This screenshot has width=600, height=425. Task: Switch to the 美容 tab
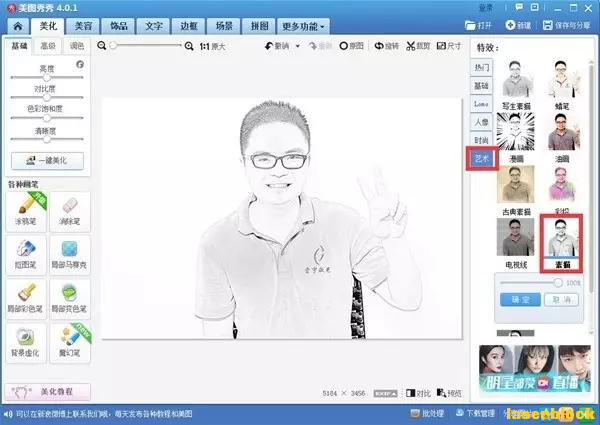pos(83,26)
